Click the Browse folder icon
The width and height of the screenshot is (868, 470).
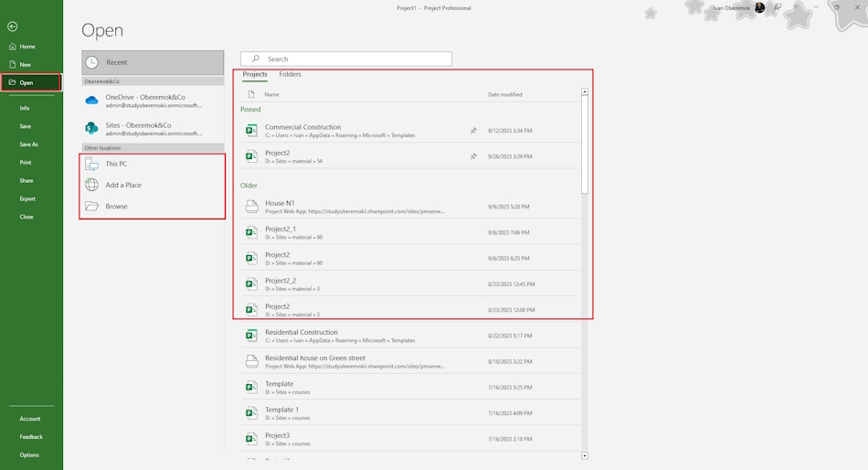[92, 206]
